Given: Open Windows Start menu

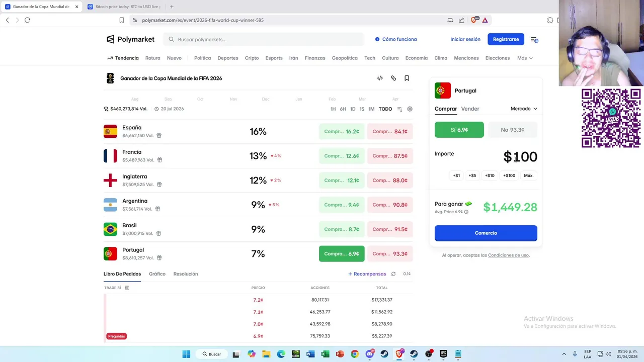Looking at the screenshot, I should click(x=186, y=354).
